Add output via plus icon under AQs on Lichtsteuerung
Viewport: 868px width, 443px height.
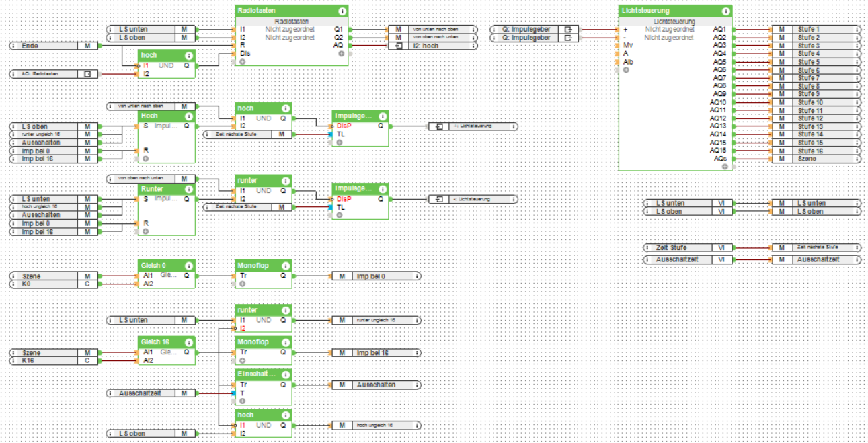(x=724, y=166)
